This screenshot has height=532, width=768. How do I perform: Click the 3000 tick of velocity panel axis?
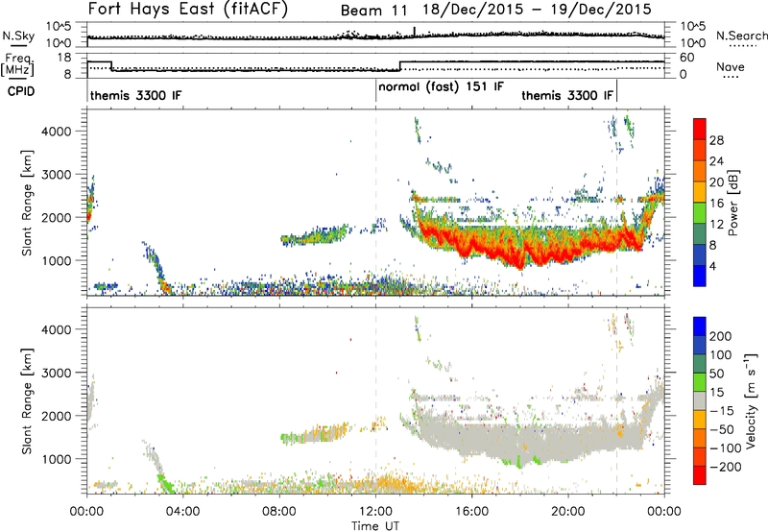[x=57, y=373]
